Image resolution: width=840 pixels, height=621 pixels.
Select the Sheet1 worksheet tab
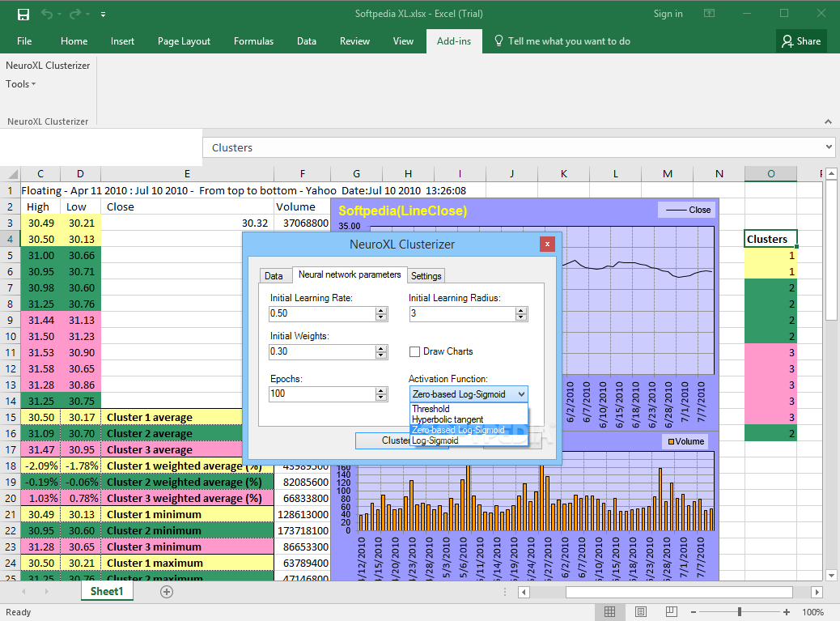107,592
